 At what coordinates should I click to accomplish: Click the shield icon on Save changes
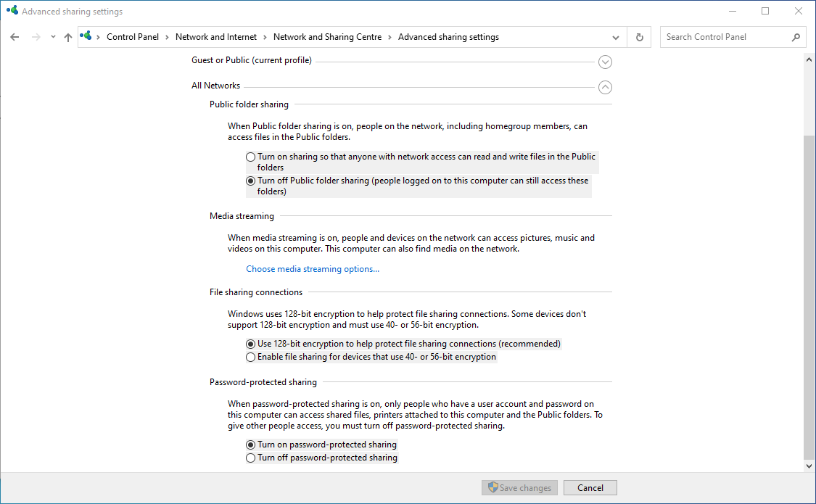[493, 487]
